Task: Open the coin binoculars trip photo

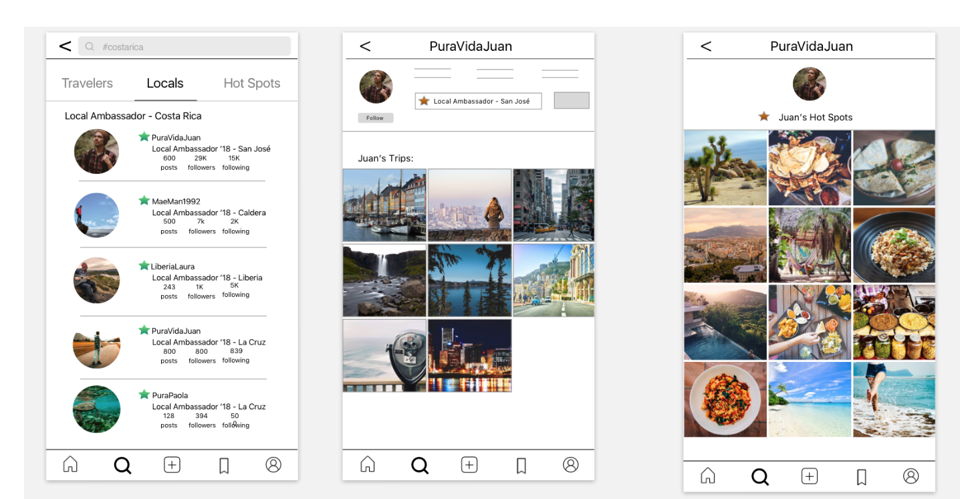Action: (x=384, y=355)
